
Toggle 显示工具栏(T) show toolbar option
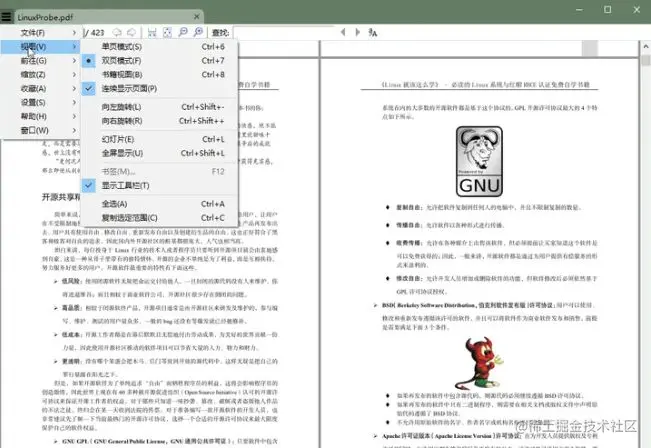click(x=160, y=185)
